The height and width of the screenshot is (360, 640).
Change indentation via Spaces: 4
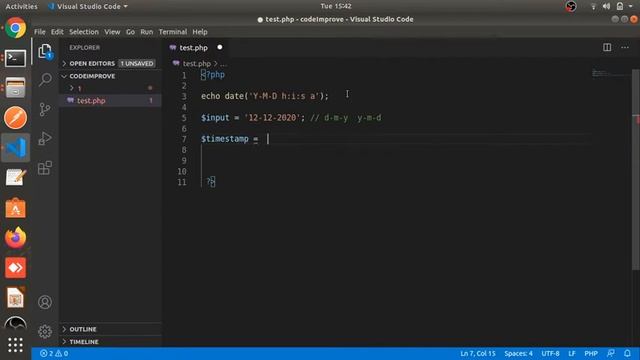point(518,353)
